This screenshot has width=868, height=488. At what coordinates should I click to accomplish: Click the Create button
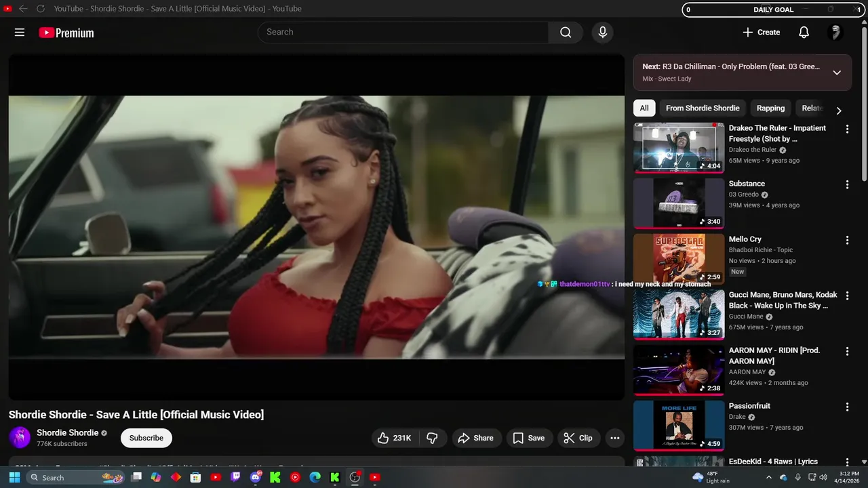tap(762, 33)
